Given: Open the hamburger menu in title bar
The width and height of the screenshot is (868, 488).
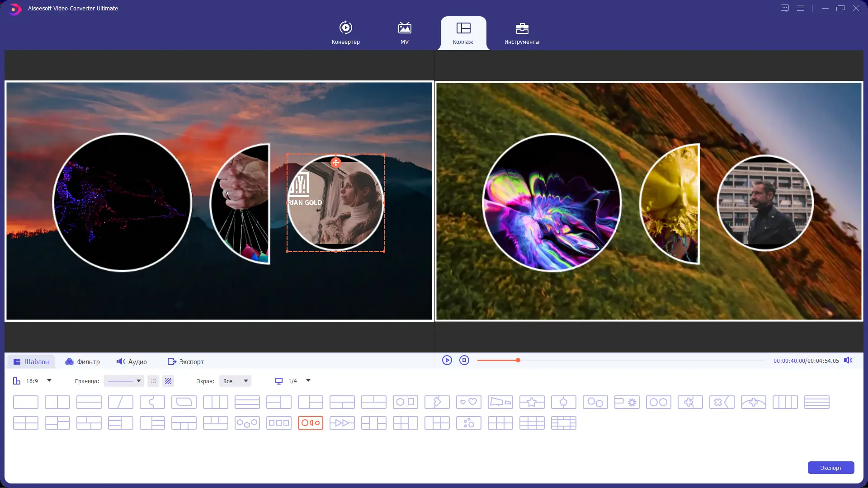Looking at the screenshot, I should coord(800,8).
